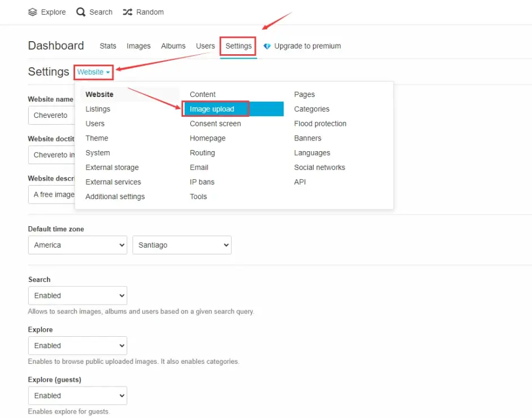532x418 pixels.
Task: Click the Random shuffle icon
Action: [x=128, y=12]
